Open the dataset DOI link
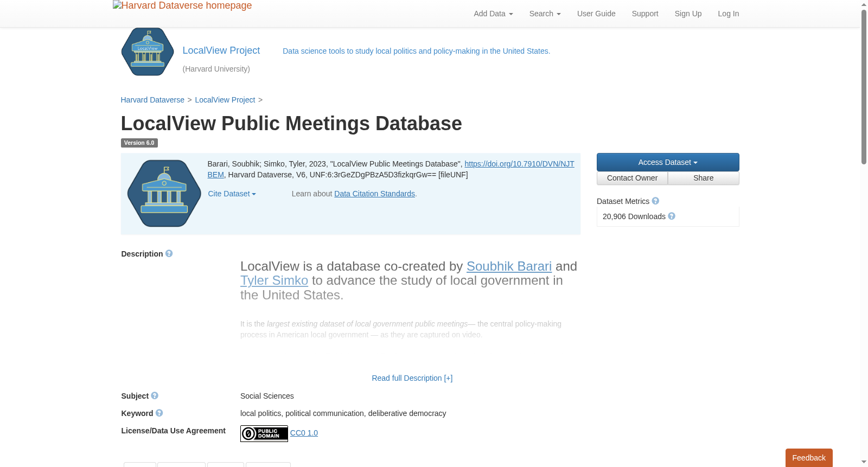The height and width of the screenshot is (467, 868). click(x=519, y=164)
